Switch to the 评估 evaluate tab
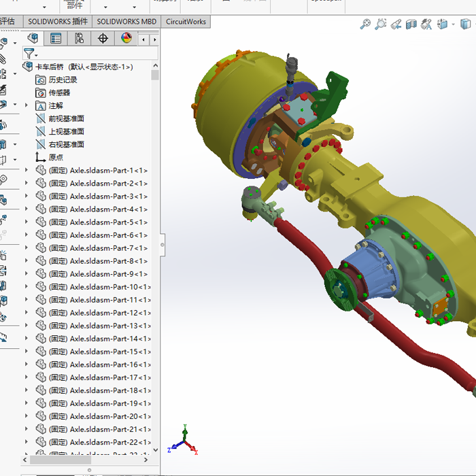 pyautogui.click(x=9, y=22)
